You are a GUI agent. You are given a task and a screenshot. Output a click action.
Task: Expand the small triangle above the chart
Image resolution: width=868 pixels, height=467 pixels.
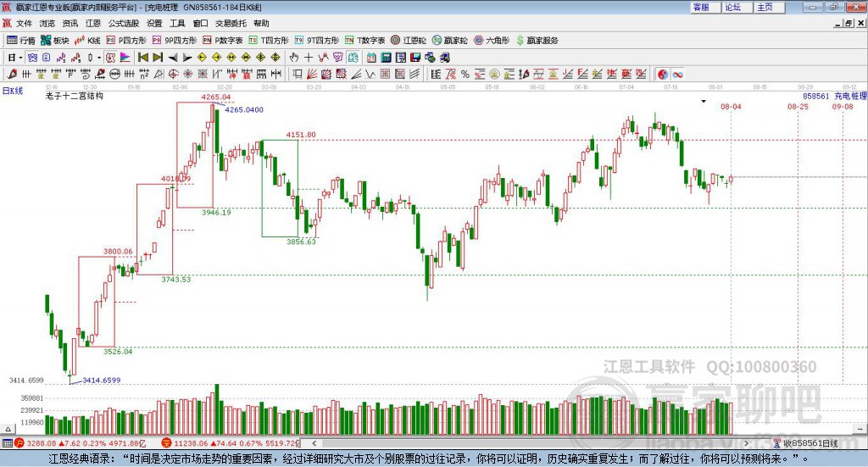pos(704,101)
